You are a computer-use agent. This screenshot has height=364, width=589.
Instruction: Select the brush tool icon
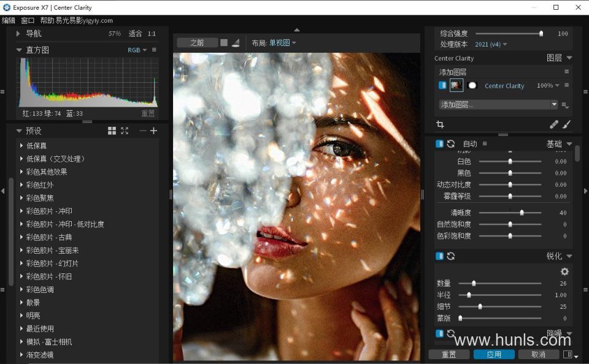(x=566, y=124)
